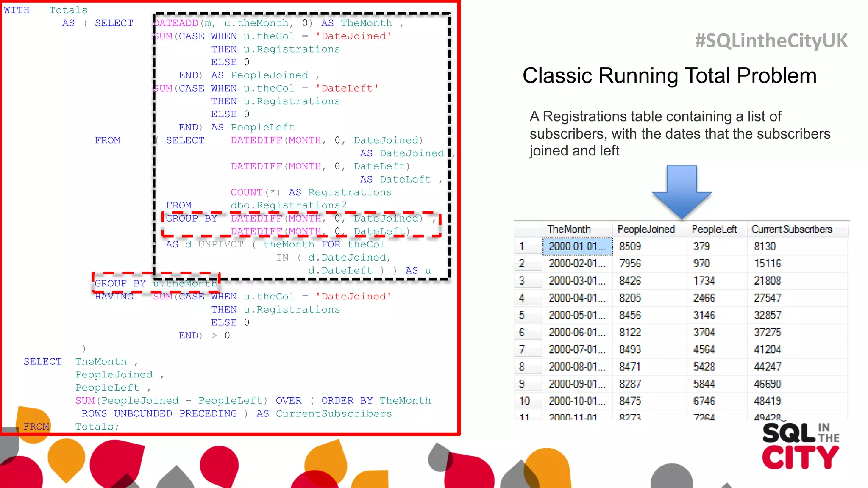
Task: Select row number 5 header
Action: 528,315
